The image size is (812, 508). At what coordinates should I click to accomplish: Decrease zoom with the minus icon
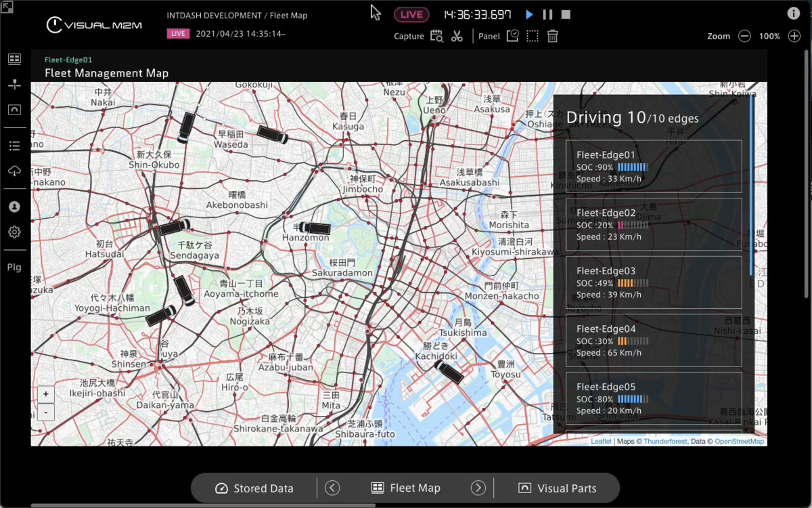pos(744,36)
